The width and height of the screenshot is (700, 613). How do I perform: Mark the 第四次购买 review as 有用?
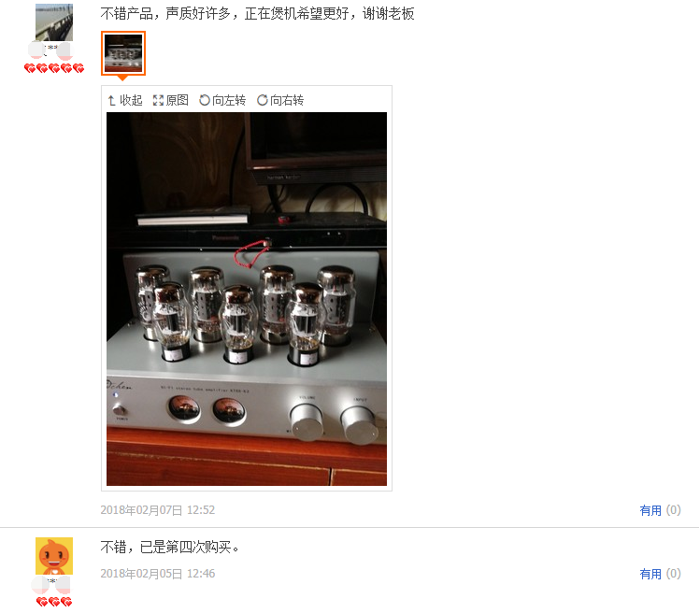click(650, 574)
